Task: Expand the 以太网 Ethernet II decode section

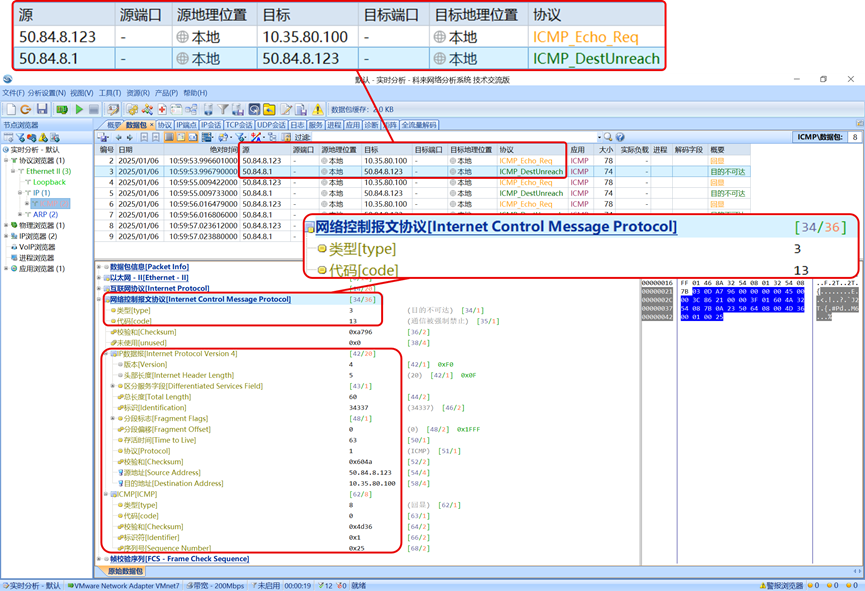Action: (99, 277)
